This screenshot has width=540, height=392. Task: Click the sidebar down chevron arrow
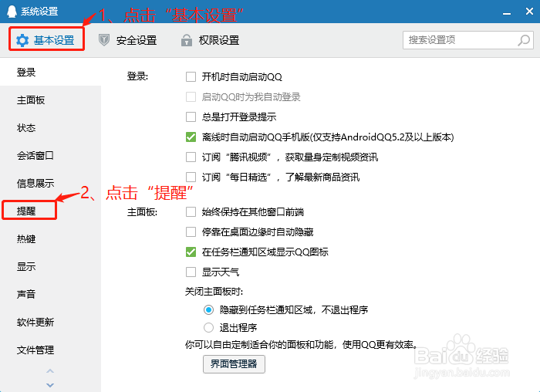(50, 385)
